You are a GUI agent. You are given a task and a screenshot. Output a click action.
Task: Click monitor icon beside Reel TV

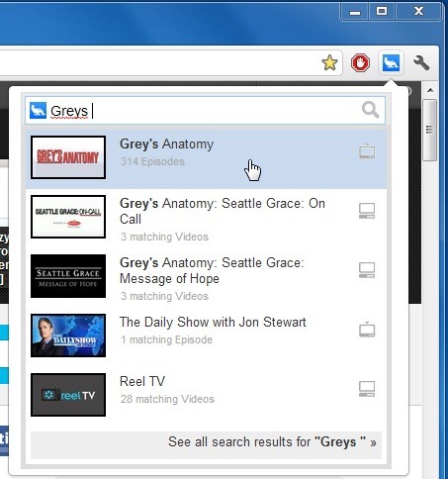point(367,389)
